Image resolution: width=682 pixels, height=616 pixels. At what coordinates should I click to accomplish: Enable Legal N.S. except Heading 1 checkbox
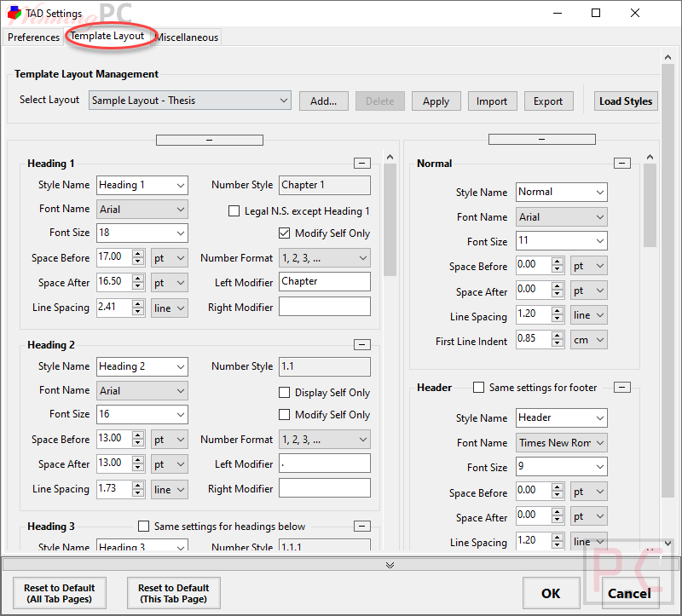(x=234, y=211)
